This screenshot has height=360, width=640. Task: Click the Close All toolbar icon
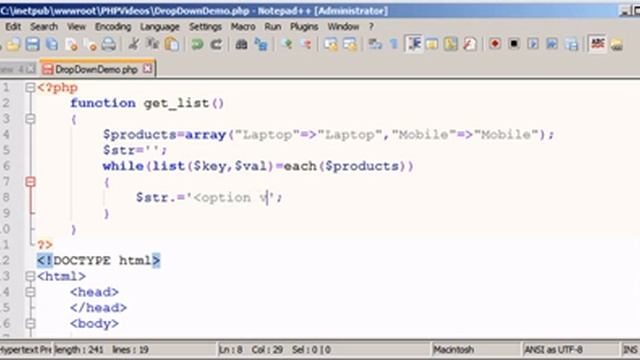click(x=90, y=44)
